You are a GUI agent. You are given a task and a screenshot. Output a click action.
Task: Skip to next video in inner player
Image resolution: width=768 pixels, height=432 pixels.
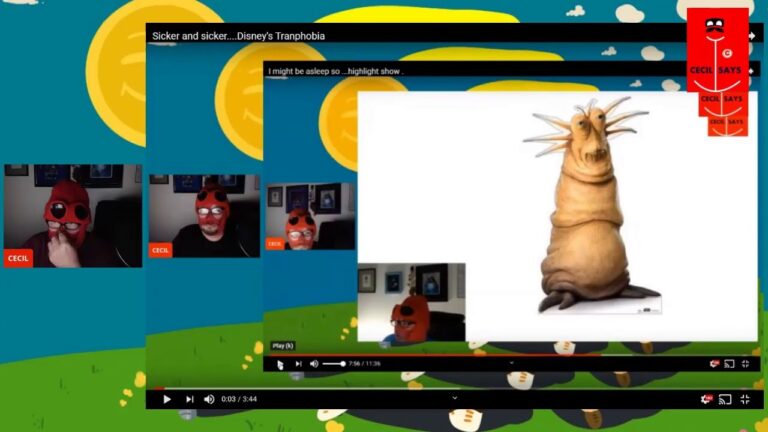coord(298,363)
